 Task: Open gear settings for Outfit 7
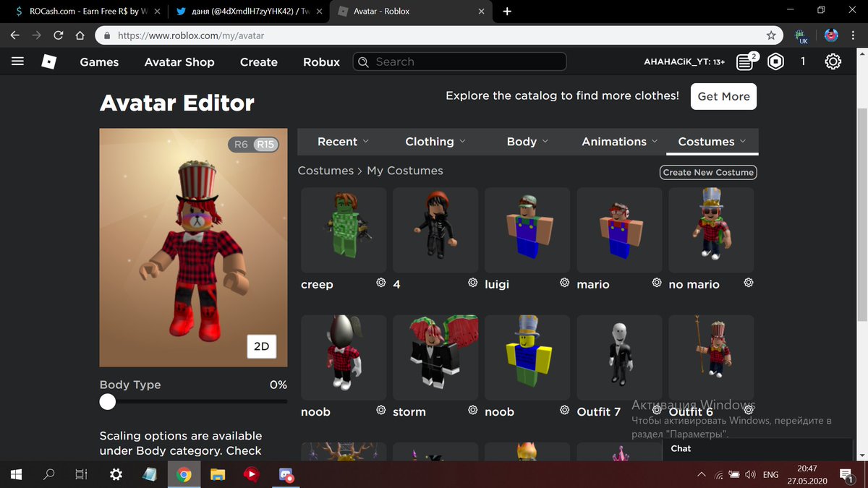(x=657, y=410)
